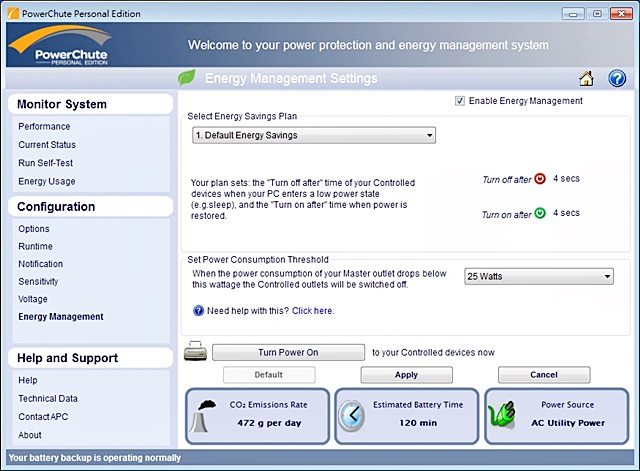Click the green leaf Energy Management icon
Viewport: 640px width, 471px height.
[x=187, y=77]
